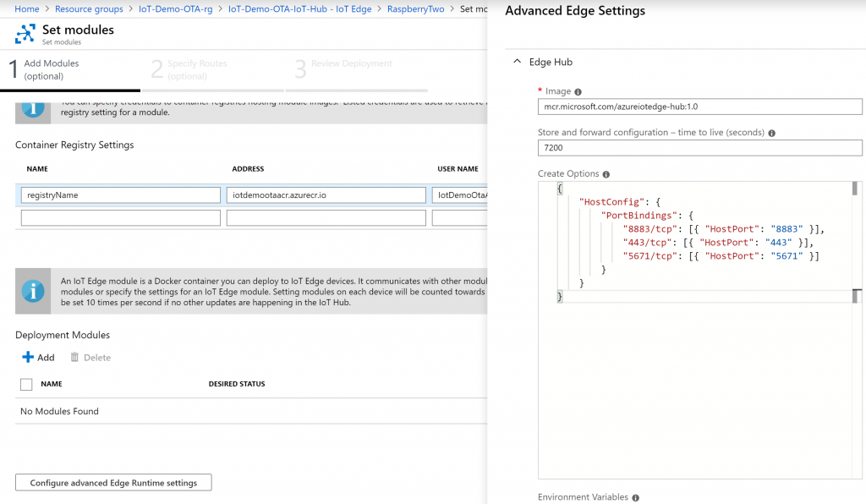Toggle the select-all modules checkbox

coord(26,384)
